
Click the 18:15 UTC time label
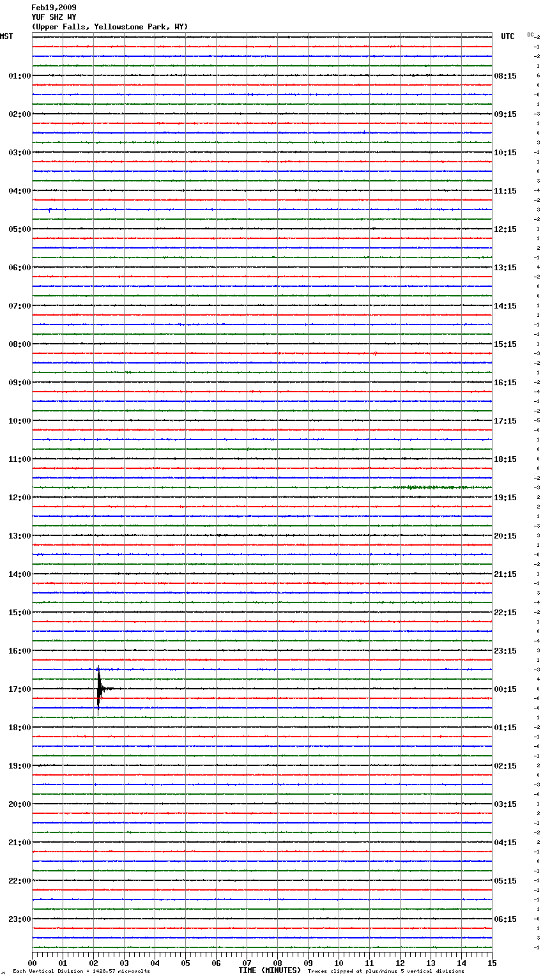[505, 459]
